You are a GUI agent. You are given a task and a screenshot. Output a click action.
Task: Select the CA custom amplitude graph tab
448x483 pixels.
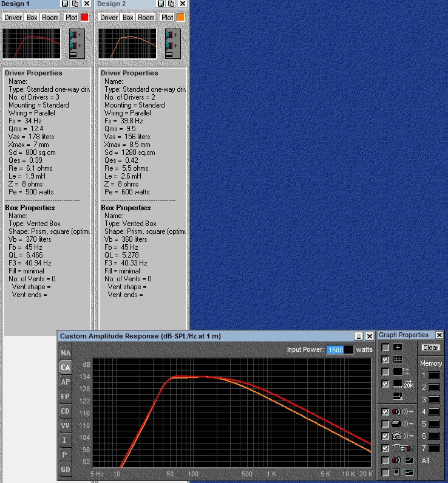point(66,367)
